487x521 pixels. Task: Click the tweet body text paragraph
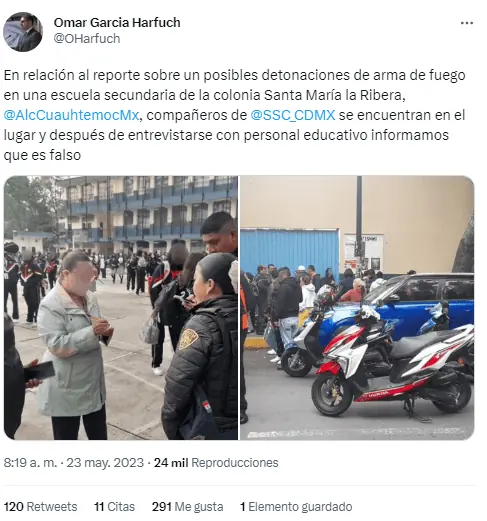234,115
